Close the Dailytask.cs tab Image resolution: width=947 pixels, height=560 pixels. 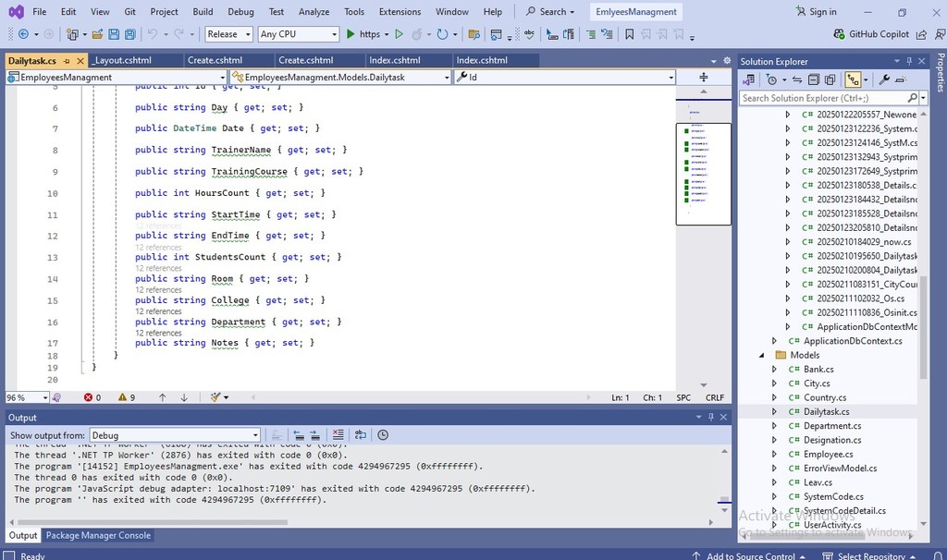click(80, 61)
